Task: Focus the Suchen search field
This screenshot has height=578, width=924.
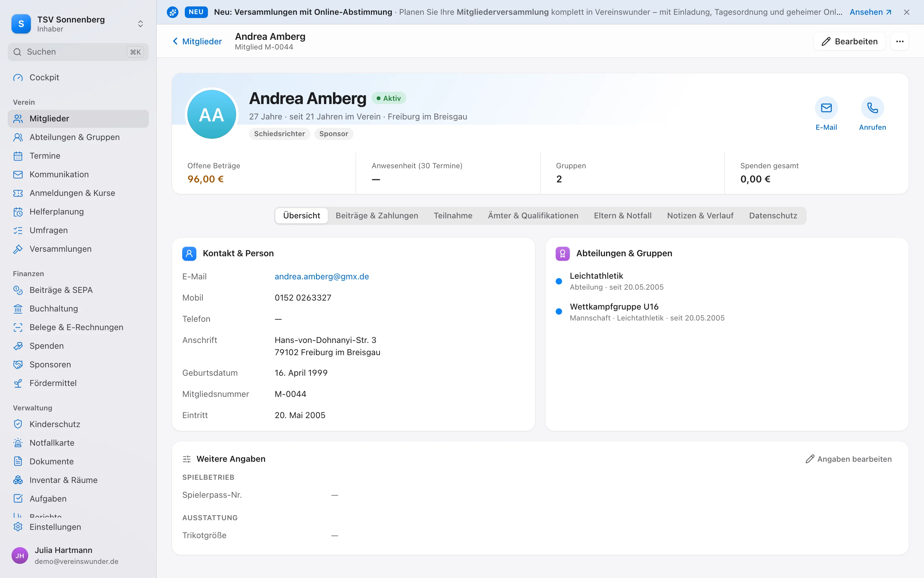Action: (x=78, y=52)
